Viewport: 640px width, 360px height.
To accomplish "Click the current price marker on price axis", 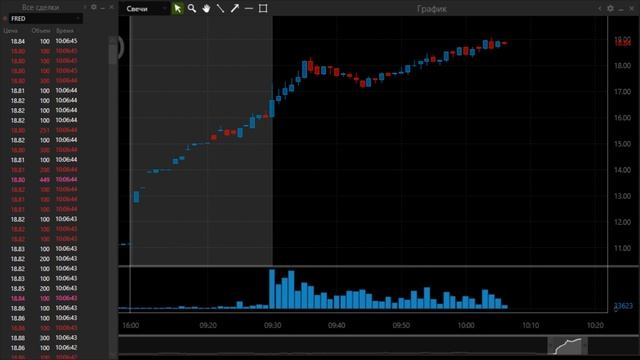I will (622, 43).
